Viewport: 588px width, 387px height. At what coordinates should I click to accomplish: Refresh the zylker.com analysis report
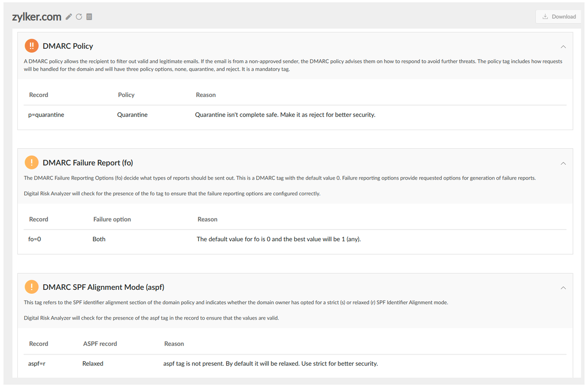pyautogui.click(x=79, y=17)
